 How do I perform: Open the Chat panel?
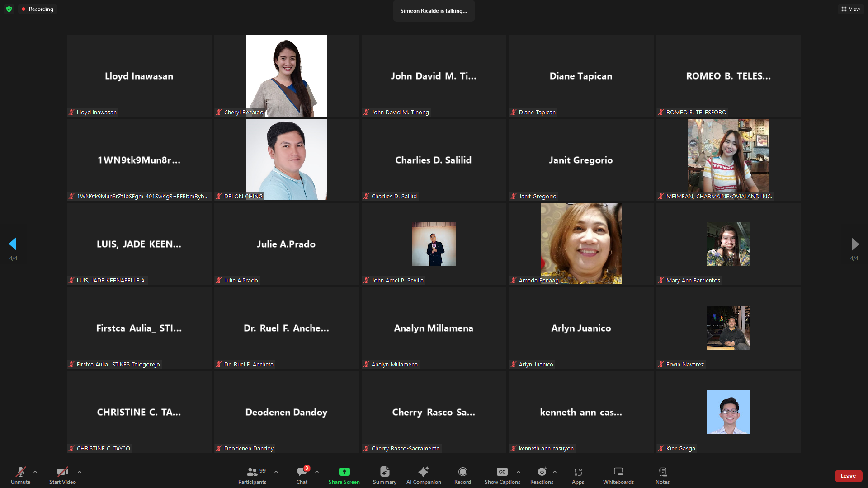coord(302,472)
